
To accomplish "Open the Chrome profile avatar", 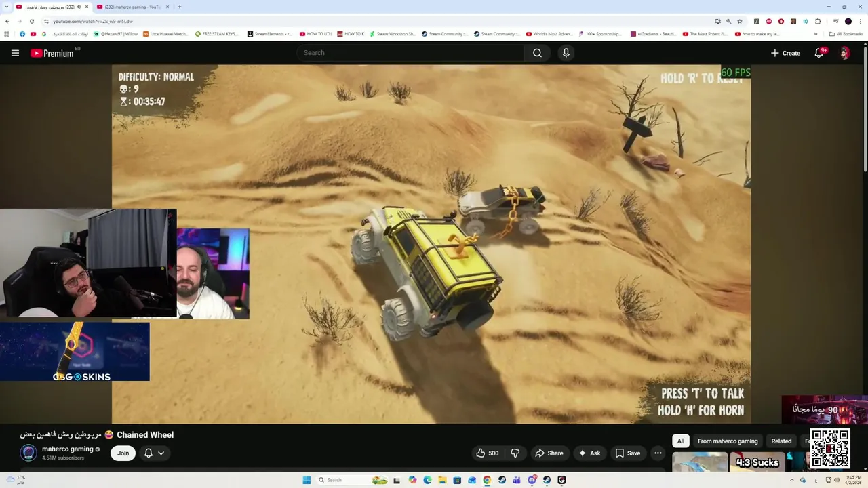I will coord(848,21).
